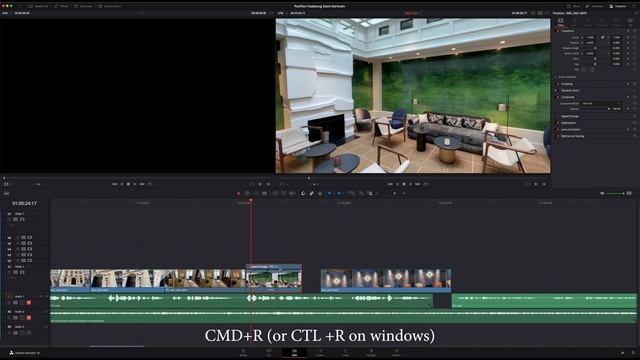Click the Zoom X value field
Image resolution: width=640 pixels, height=360 pixels.
click(x=591, y=37)
